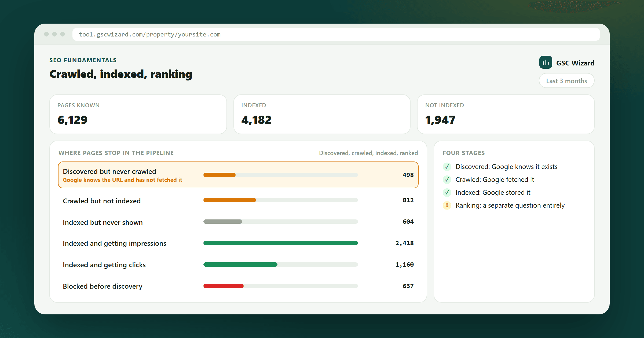Click the green check next to Discovered
This screenshot has height=338, width=644.
click(x=447, y=167)
